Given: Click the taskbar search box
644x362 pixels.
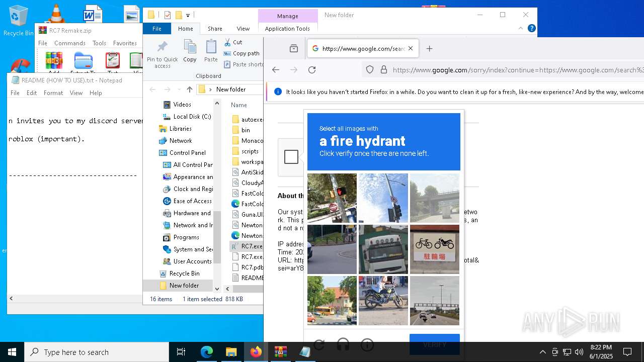Looking at the screenshot, I should coord(97,352).
